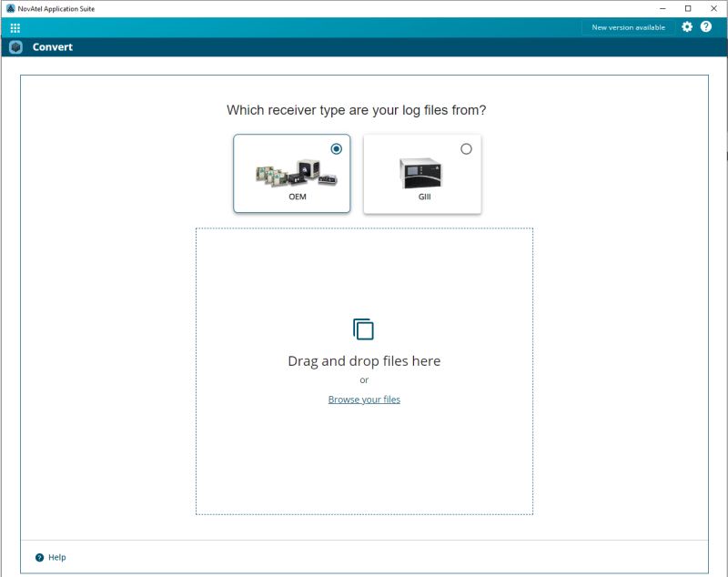
Task: Open help with the top-bar question mark icon
Action: pyautogui.click(x=706, y=27)
